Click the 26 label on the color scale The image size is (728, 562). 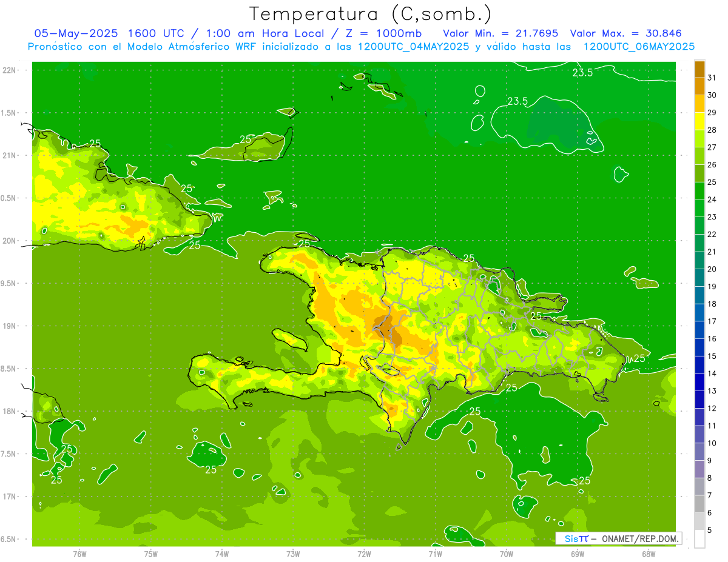pos(712,164)
